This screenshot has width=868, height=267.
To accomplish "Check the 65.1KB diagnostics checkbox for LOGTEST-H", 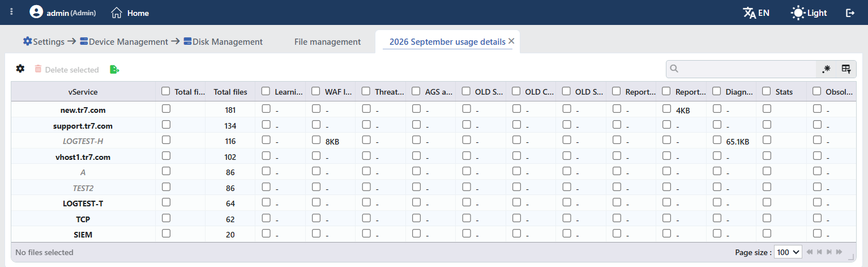I will coord(717,140).
